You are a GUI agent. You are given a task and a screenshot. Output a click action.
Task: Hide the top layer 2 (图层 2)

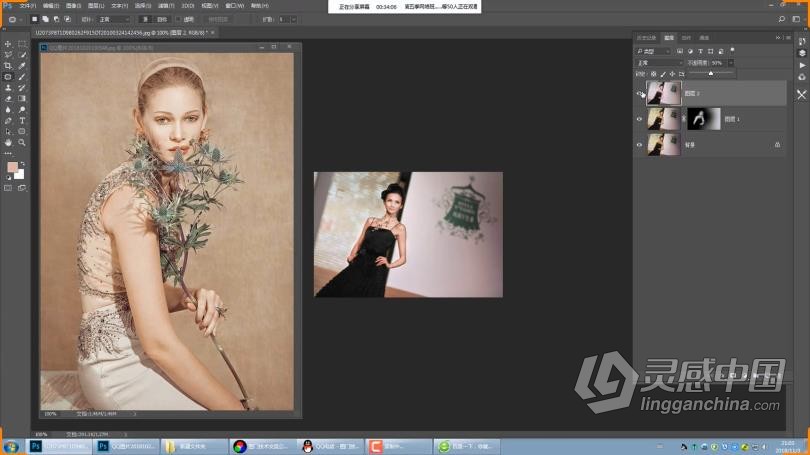640,93
